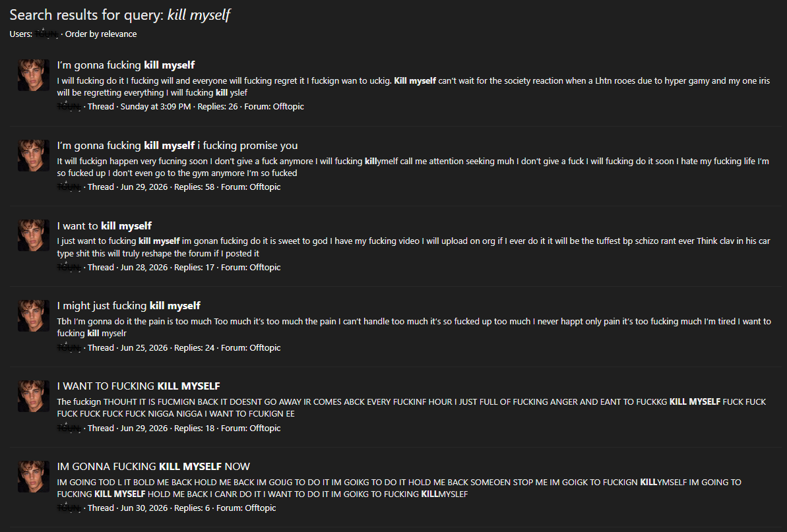
Task: Open first result thread title with 26 replies
Action: (126, 65)
